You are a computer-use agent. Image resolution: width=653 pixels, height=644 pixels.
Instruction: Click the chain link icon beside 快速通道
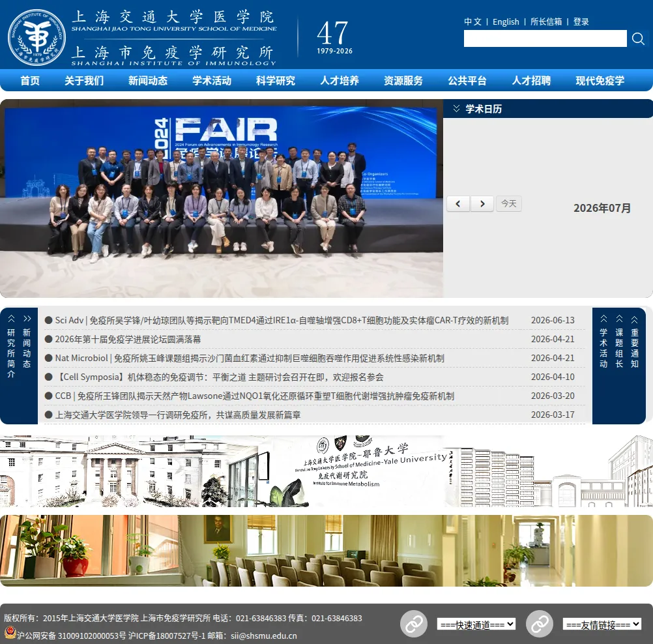coord(414,624)
